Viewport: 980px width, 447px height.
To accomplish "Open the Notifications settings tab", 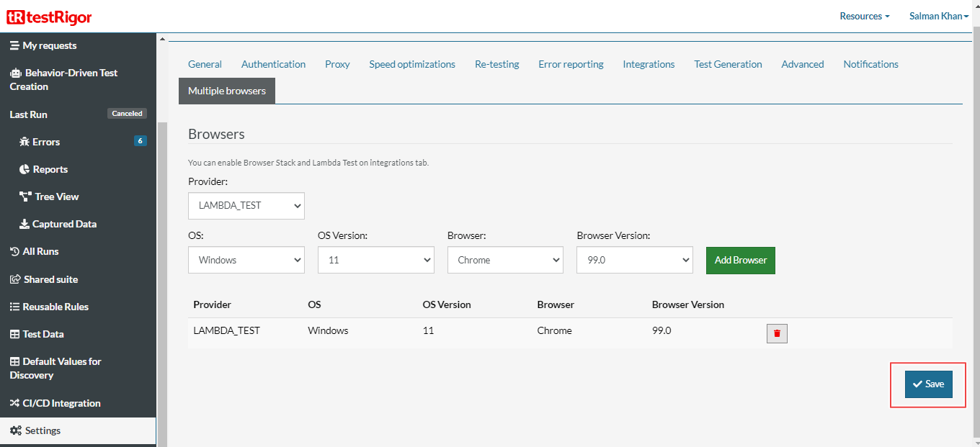I will pyautogui.click(x=870, y=64).
